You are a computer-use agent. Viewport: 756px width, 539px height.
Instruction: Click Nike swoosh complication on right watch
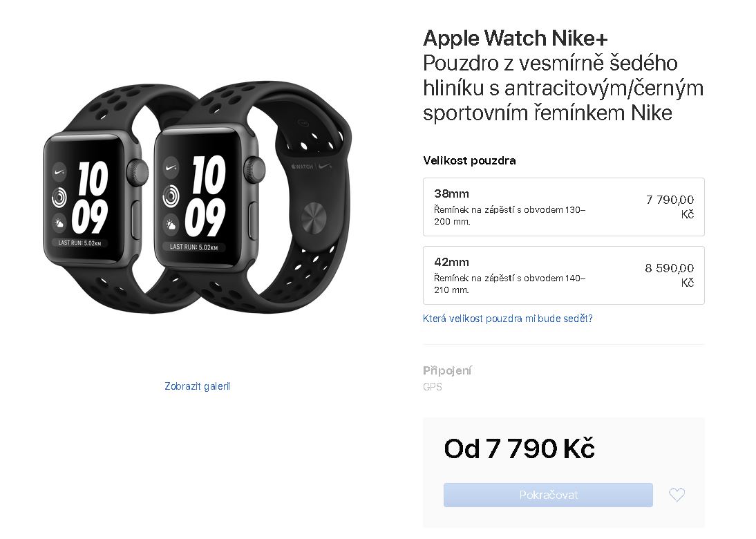pyautogui.click(x=171, y=168)
